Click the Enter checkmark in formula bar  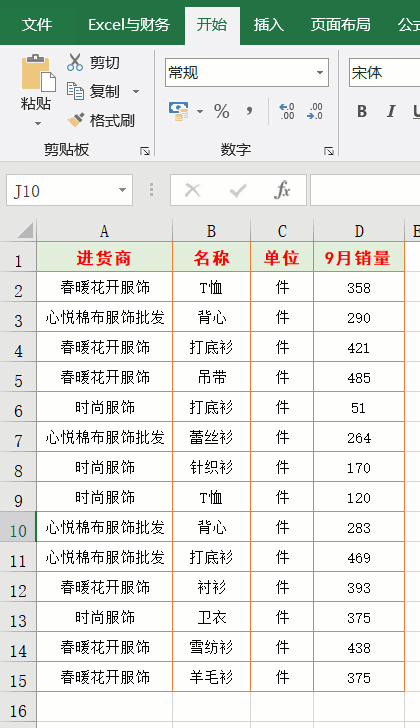(x=238, y=190)
